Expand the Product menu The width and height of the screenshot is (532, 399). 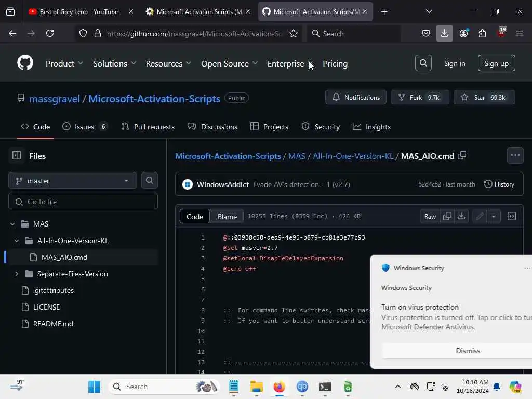pyautogui.click(x=64, y=63)
